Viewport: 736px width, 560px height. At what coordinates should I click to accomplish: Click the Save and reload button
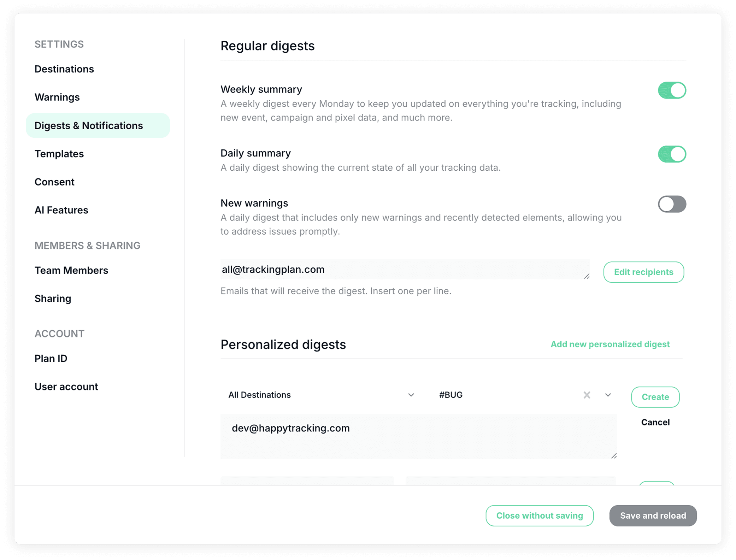pos(653,515)
